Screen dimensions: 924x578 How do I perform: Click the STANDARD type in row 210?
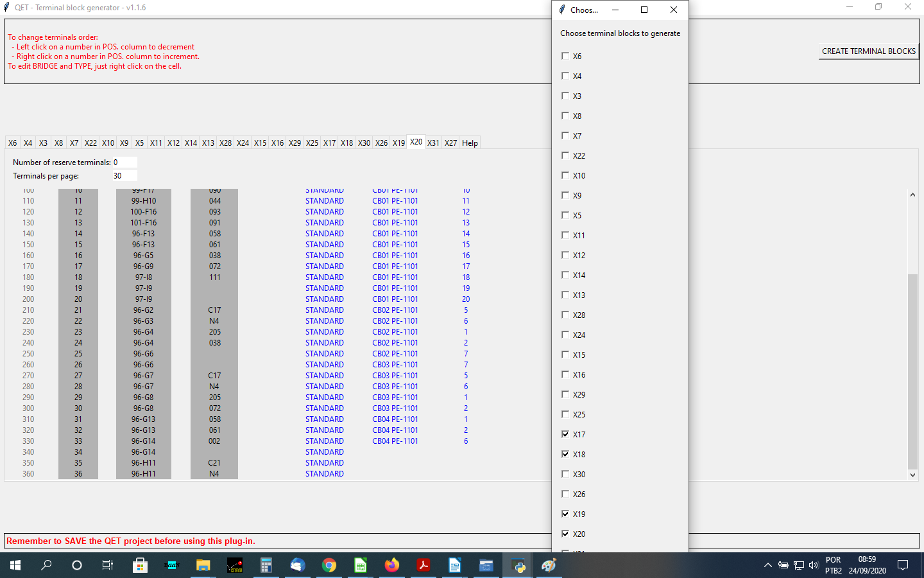324,310
